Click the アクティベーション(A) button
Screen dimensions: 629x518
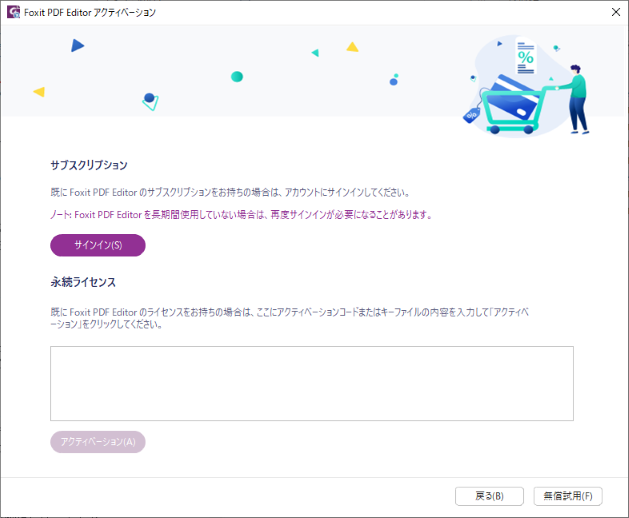tap(98, 442)
